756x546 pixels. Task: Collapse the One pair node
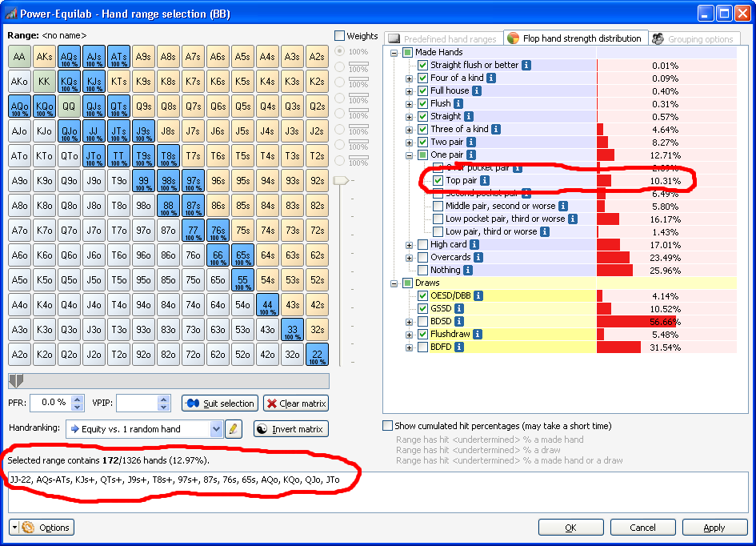[x=409, y=155]
